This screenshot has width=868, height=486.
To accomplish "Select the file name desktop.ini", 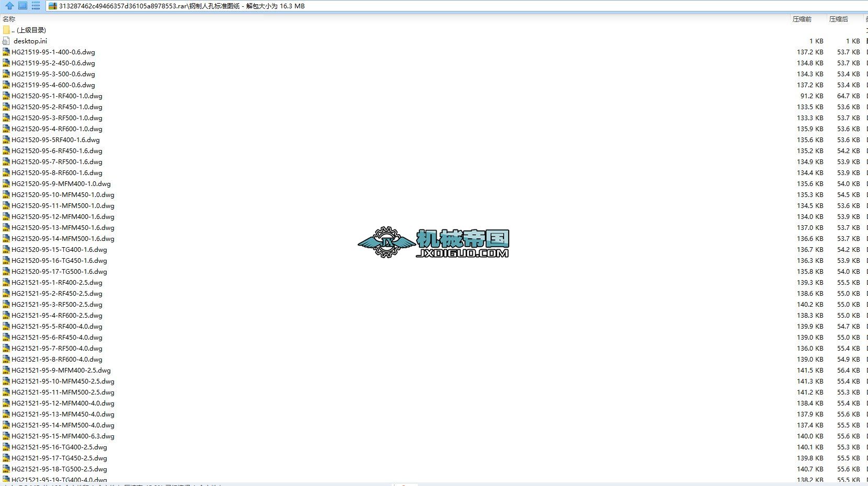I will [30, 41].
